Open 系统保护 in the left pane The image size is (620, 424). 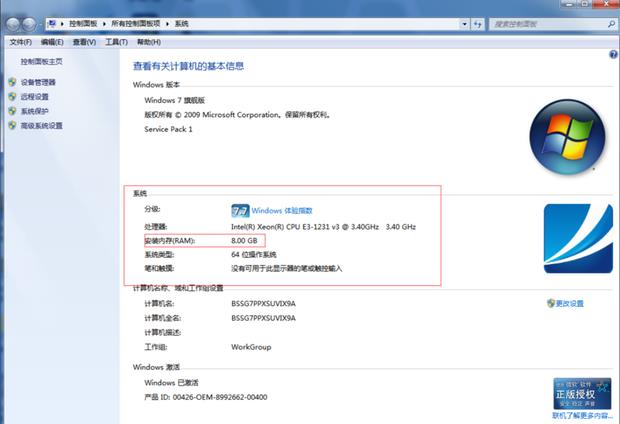point(35,111)
